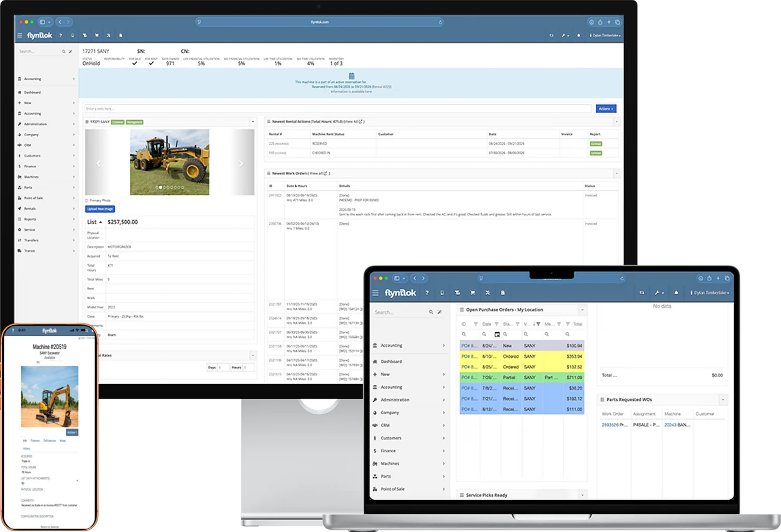Reload the page in the laptop browser address bar
781x532 pixels.
(622, 278)
